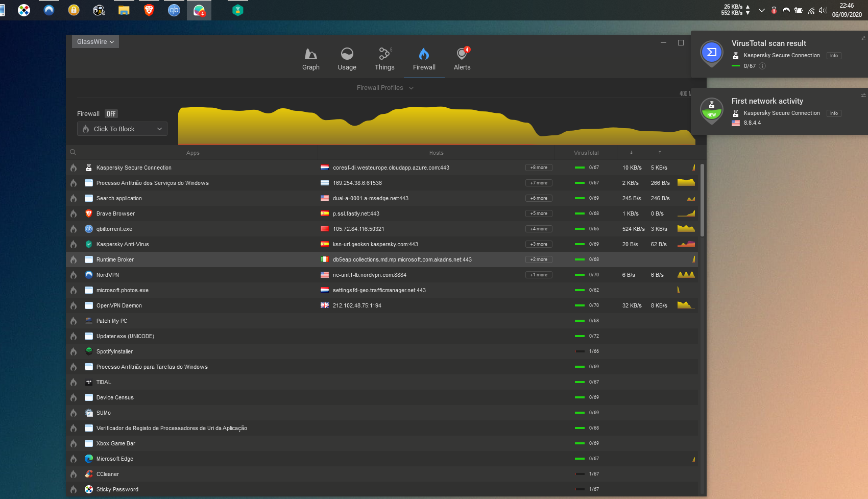The image size is (868, 499).
Task: Click SpotifyInstaller VirusTotal result 1/66
Action: [x=587, y=351]
